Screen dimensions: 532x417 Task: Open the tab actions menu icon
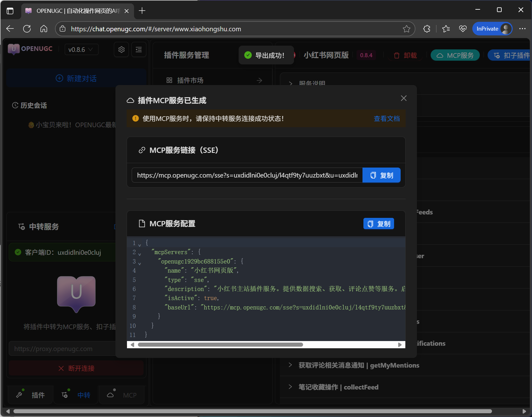[10, 11]
